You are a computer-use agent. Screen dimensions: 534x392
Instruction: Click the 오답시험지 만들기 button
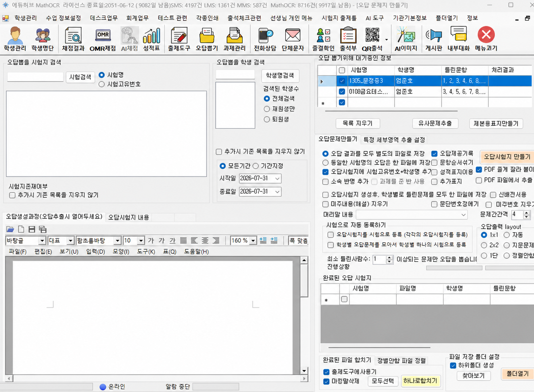tap(507, 156)
